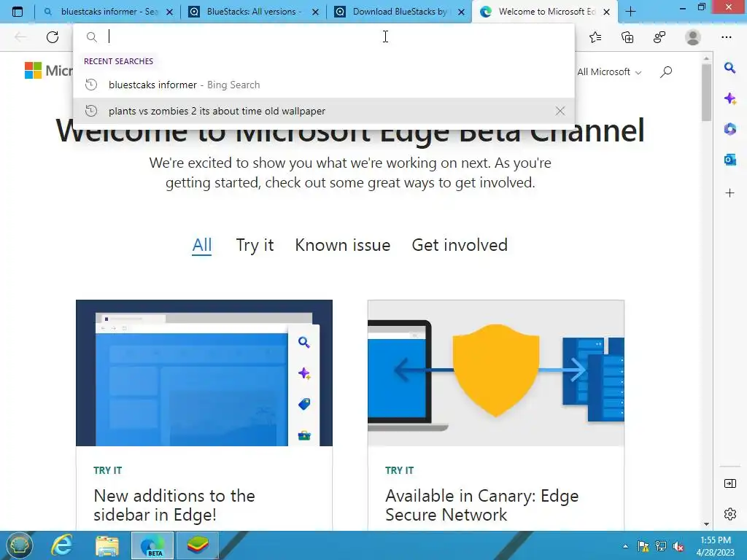
Task: Click the Microsoft logo in page header
Action: click(x=49, y=71)
